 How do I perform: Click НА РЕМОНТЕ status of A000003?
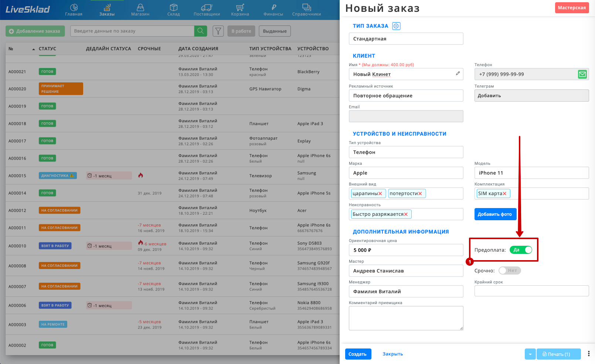[x=53, y=324]
